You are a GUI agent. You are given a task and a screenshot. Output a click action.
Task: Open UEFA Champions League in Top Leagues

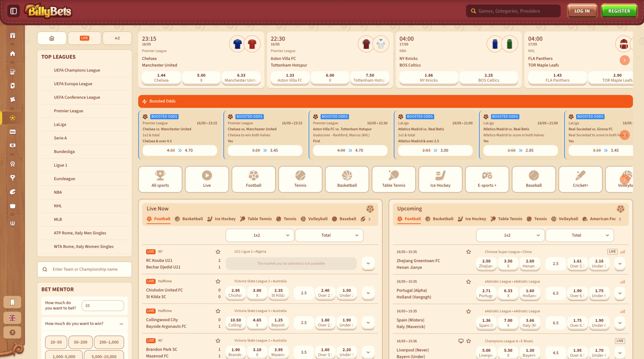click(77, 70)
